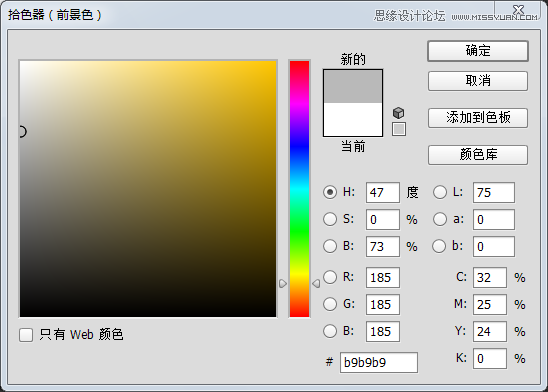Click 添加到色板 to add swatch
This screenshot has height=392, width=548.
478,118
